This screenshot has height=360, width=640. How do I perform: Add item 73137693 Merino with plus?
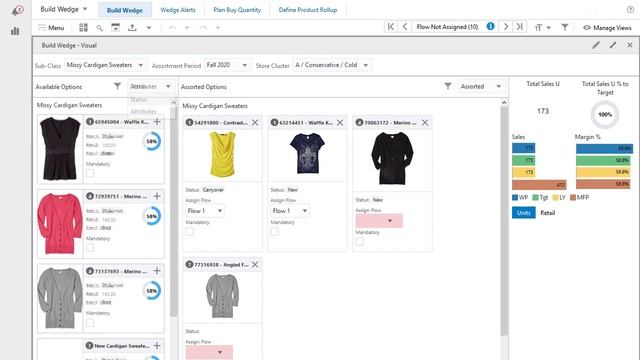pos(157,271)
